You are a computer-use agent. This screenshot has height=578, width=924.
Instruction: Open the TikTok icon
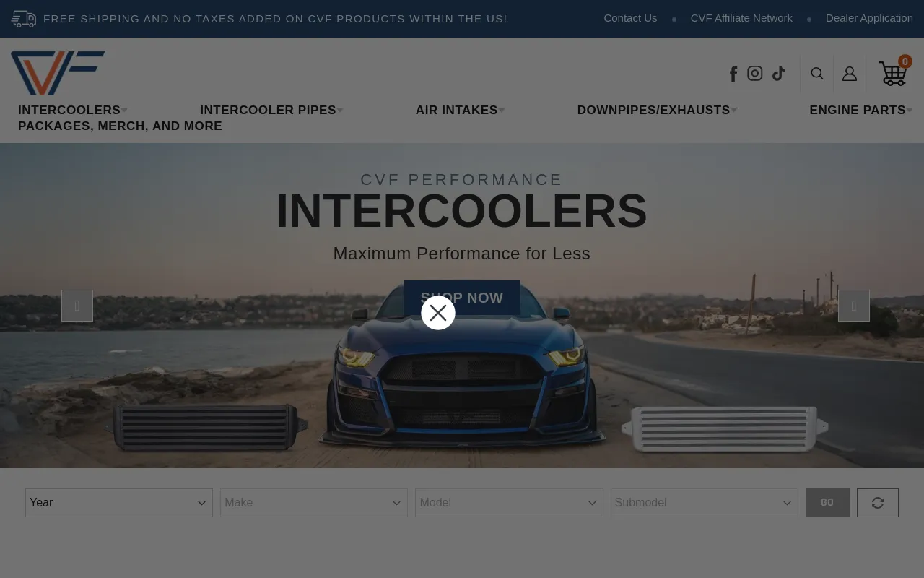pos(778,73)
